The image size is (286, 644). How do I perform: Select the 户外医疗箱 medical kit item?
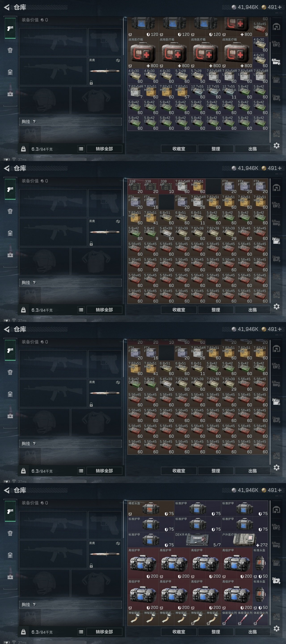(x=244, y=540)
